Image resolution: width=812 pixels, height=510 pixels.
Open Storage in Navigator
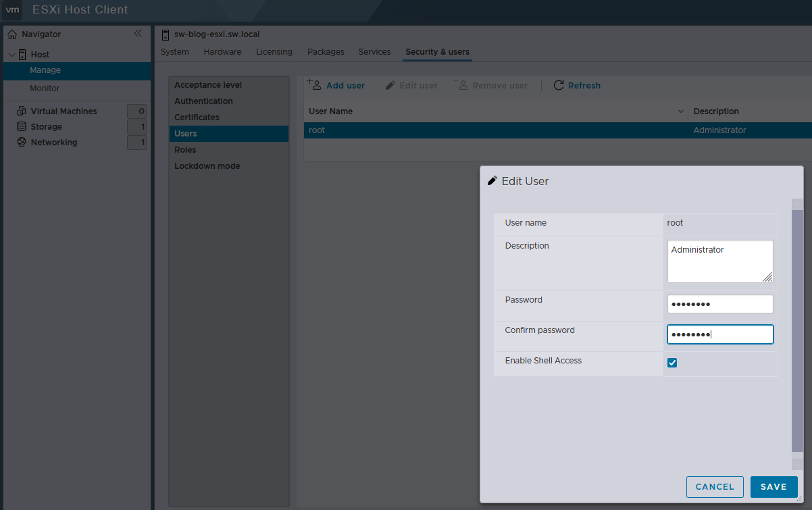click(x=46, y=126)
